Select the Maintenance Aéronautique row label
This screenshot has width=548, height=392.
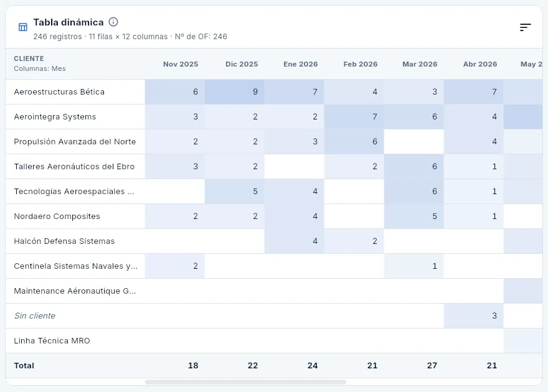coord(75,291)
